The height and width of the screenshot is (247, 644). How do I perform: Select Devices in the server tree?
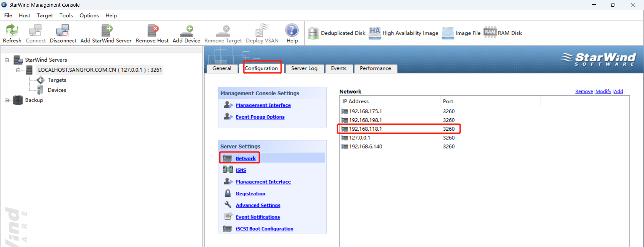coord(57,90)
